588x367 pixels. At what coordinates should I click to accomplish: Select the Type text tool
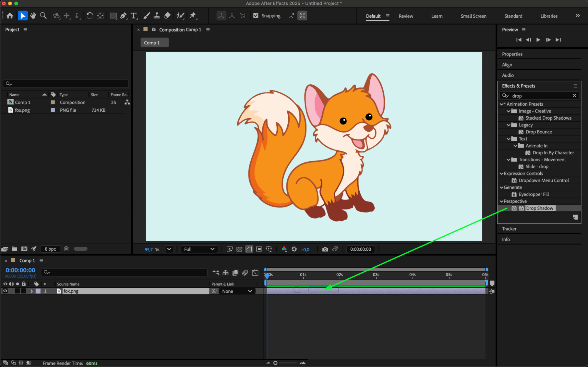tap(134, 16)
